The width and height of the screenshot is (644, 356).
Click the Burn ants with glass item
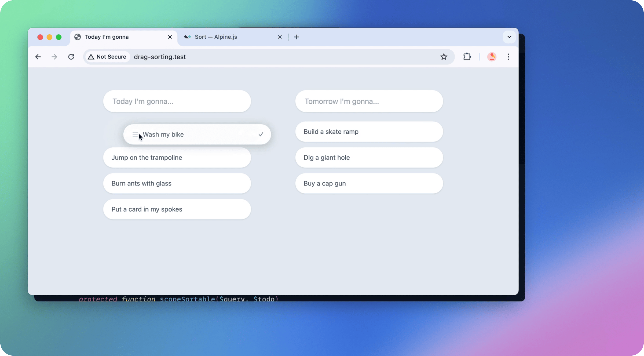click(x=177, y=183)
